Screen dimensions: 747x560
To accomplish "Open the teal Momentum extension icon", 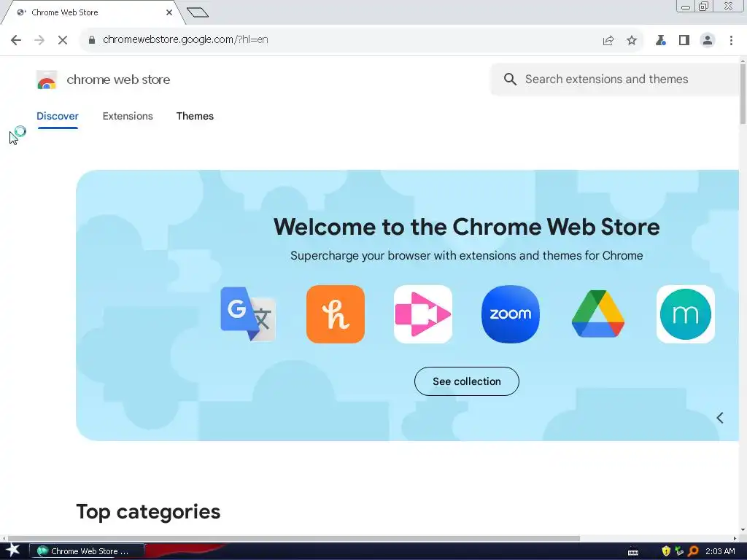I will pyautogui.click(x=686, y=314).
